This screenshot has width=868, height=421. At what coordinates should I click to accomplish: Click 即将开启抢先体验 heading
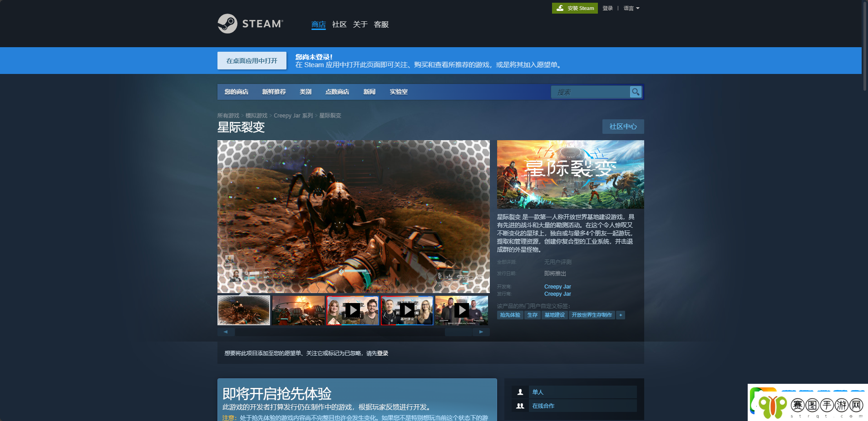[x=277, y=393]
